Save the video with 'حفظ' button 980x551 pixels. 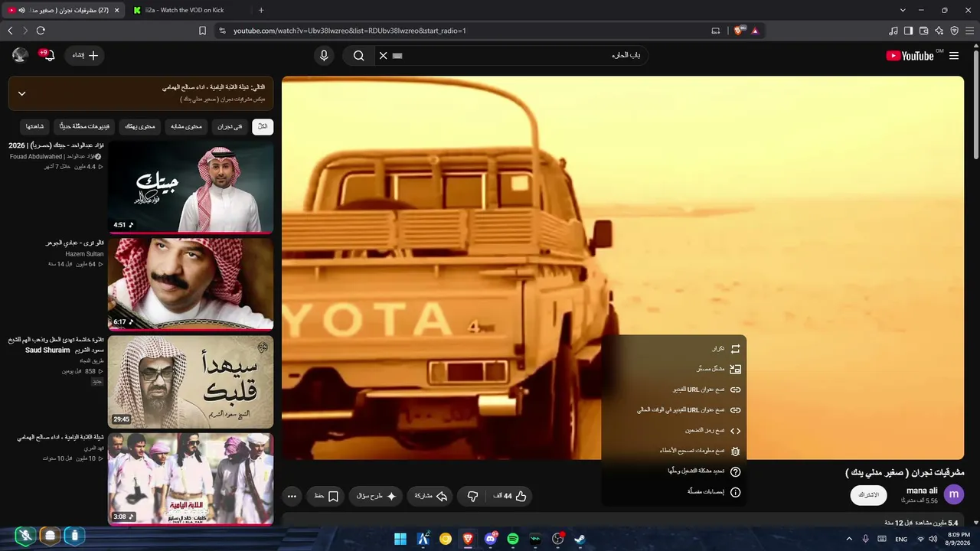coord(327,496)
